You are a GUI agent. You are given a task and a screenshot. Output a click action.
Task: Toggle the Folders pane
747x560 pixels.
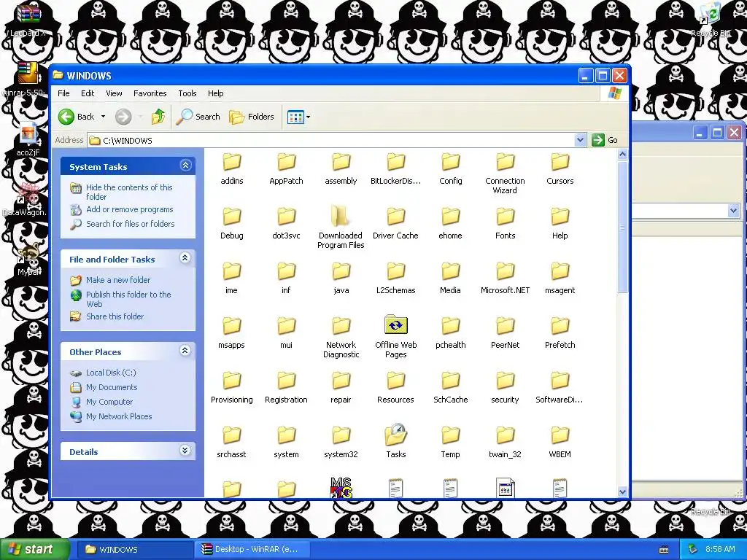pyautogui.click(x=252, y=117)
